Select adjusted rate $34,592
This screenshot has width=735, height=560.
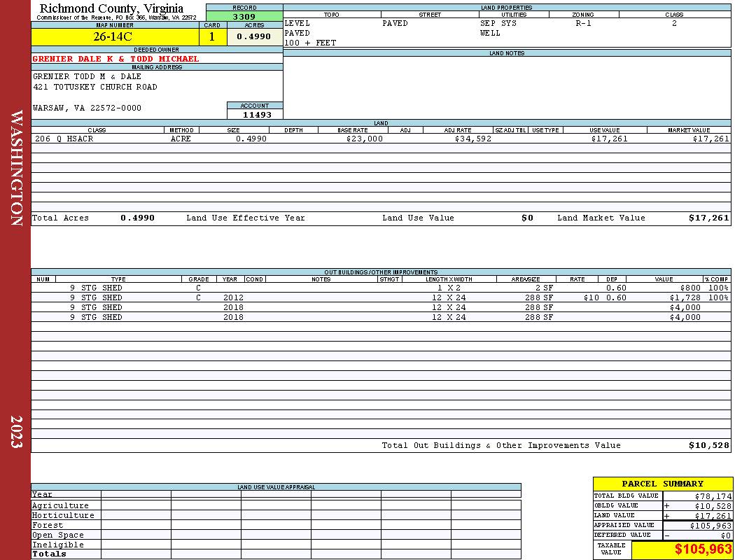[473, 139]
